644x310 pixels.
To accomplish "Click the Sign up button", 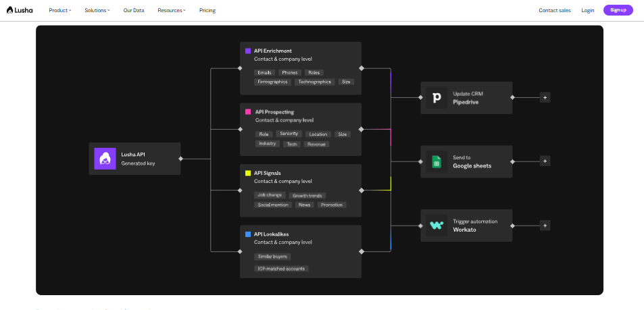I will pyautogui.click(x=618, y=10).
